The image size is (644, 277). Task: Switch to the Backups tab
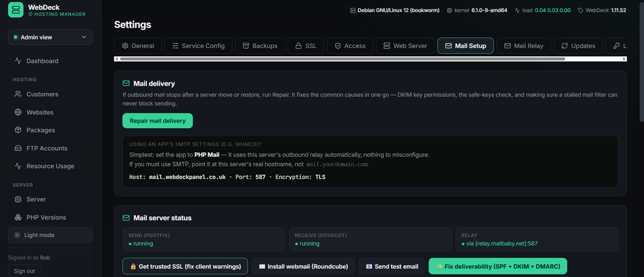coord(260,46)
